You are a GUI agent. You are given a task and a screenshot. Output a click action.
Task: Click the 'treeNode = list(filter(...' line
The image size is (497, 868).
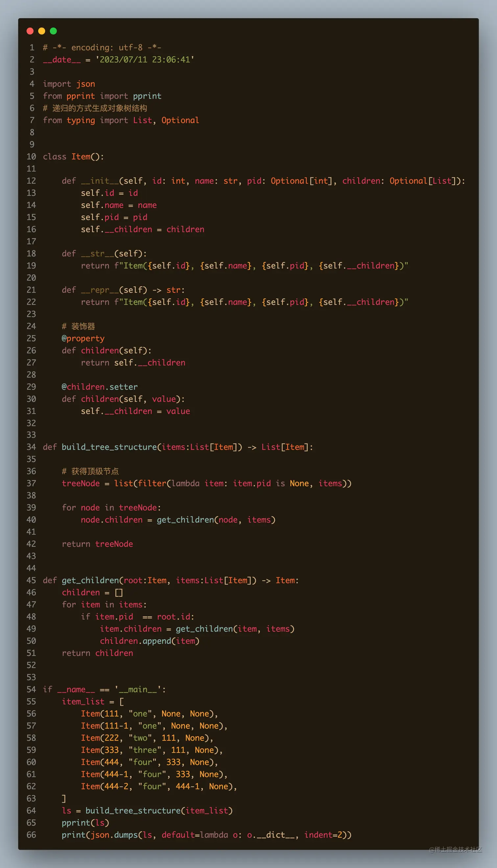(x=206, y=484)
